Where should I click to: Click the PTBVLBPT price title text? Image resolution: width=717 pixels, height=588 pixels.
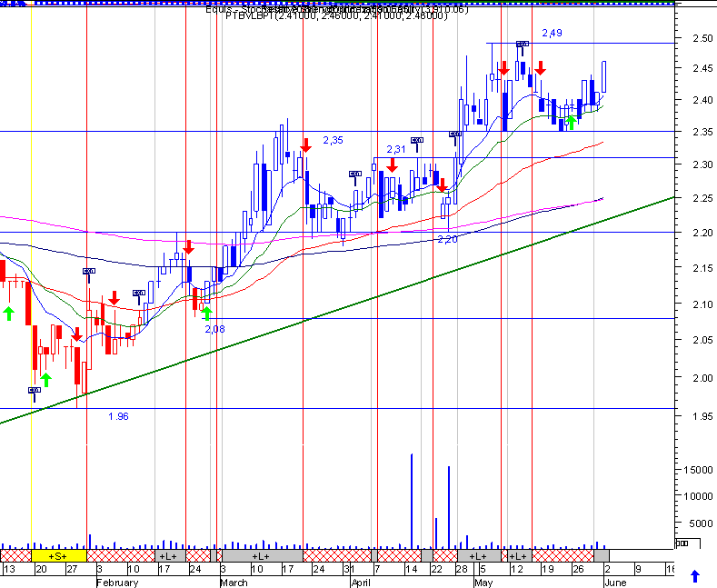click(336, 16)
